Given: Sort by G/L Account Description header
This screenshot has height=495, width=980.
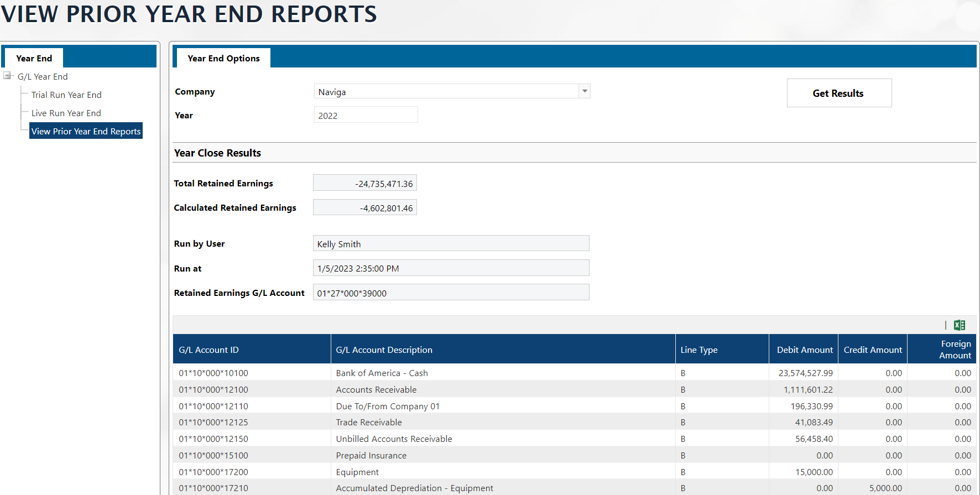Looking at the screenshot, I should (384, 350).
